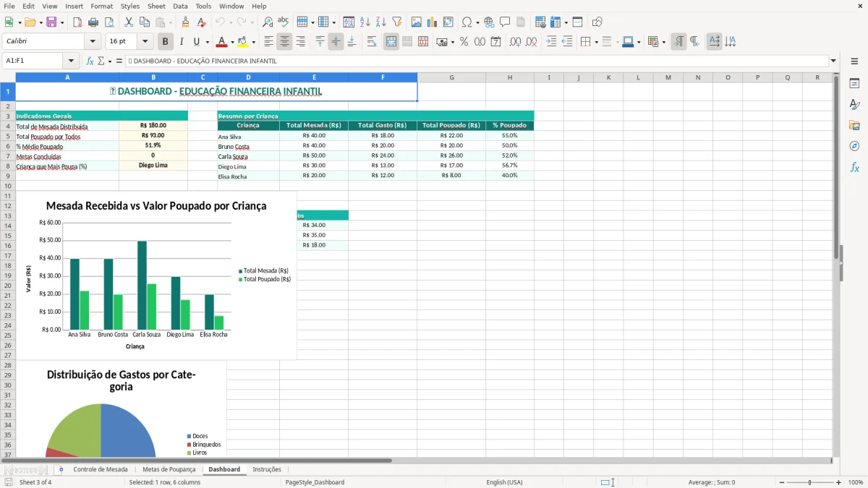Open Font Color dropdown arrow
Viewport: 868px width, 488px height.
pos(233,42)
